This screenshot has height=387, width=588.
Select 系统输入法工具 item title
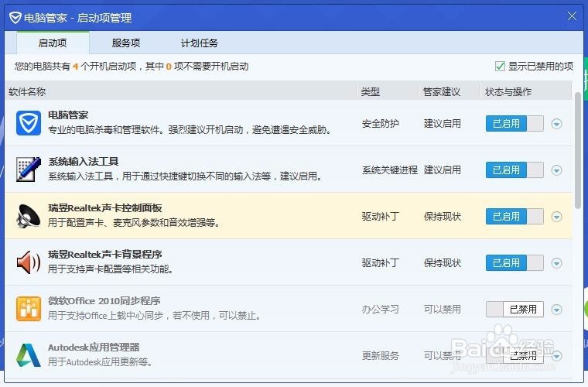click(84, 162)
